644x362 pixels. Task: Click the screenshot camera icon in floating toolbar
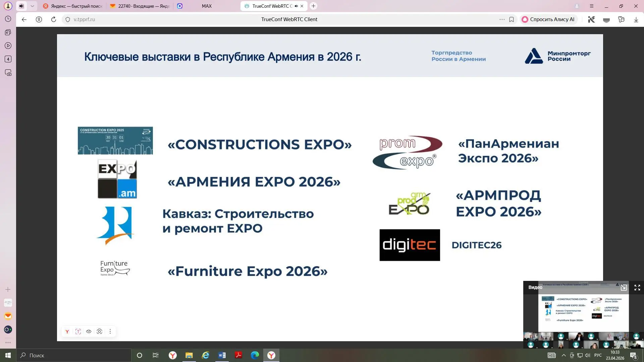[100, 331]
